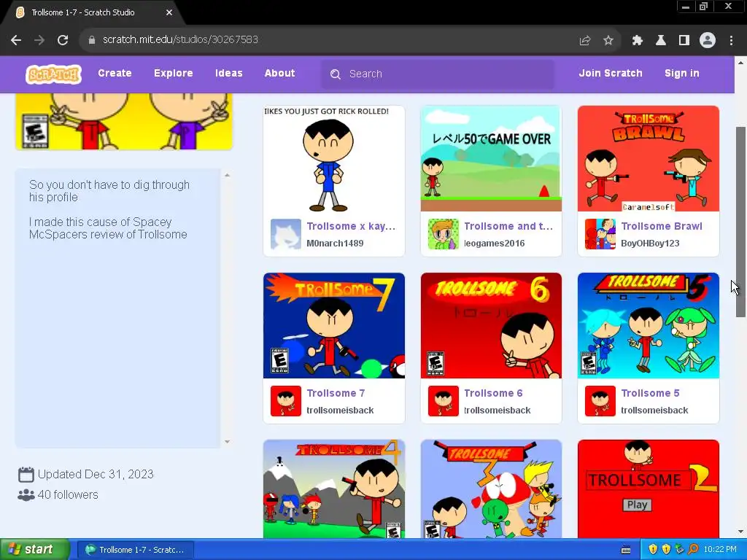Open the Extensions puzzle icon
The image size is (747, 560).
(x=637, y=40)
